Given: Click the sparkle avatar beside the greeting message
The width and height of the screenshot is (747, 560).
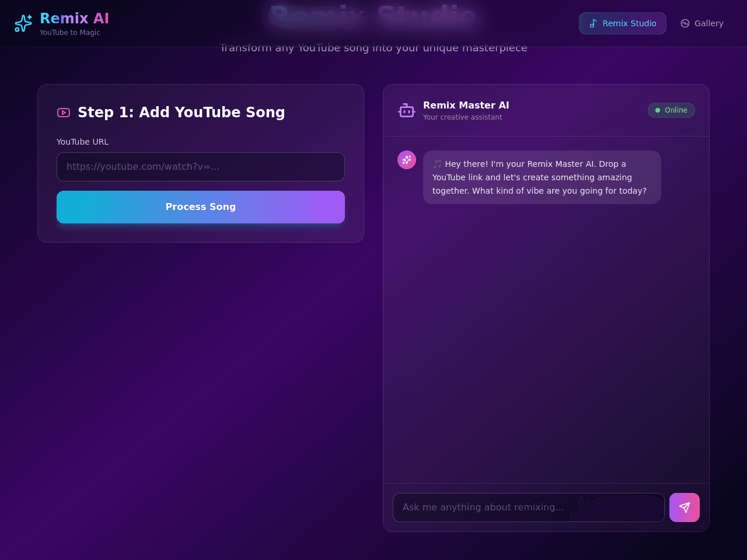Looking at the screenshot, I should (x=407, y=160).
